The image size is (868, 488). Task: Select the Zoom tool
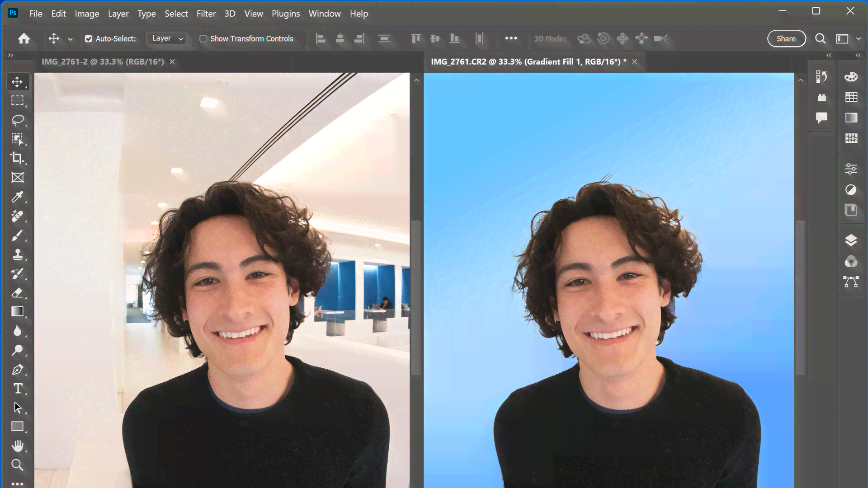point(17,465)
